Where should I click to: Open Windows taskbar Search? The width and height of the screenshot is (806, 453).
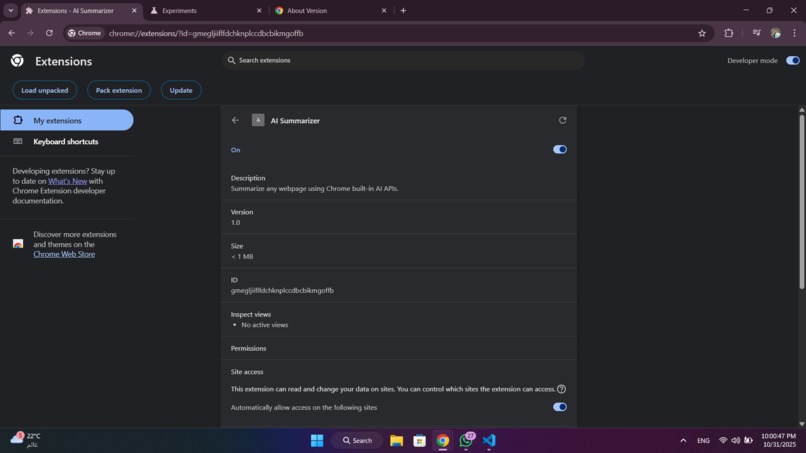(x=358, y=441)
